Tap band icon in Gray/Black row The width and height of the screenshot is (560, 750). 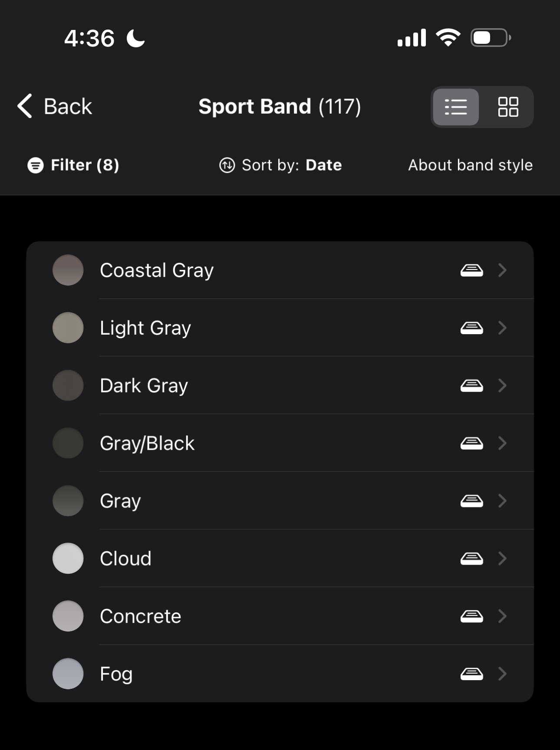(471, 443)
